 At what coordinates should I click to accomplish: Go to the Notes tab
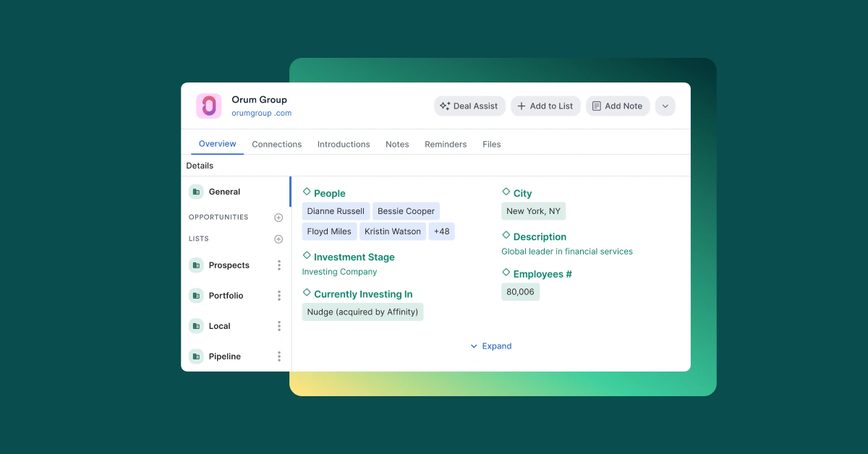397,145
